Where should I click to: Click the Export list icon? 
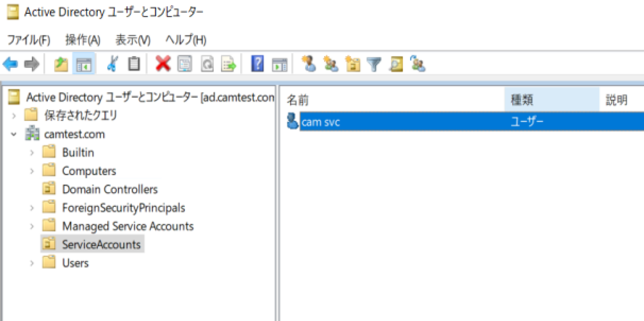(228, 65)
